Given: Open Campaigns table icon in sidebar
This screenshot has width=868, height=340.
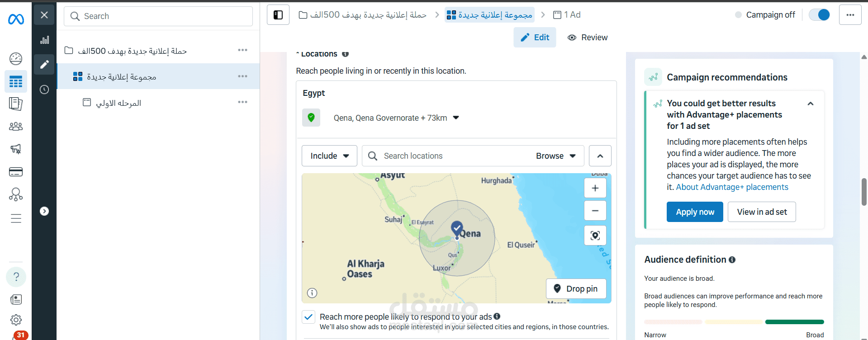Looking at the screenshot, I should (16, 82).
